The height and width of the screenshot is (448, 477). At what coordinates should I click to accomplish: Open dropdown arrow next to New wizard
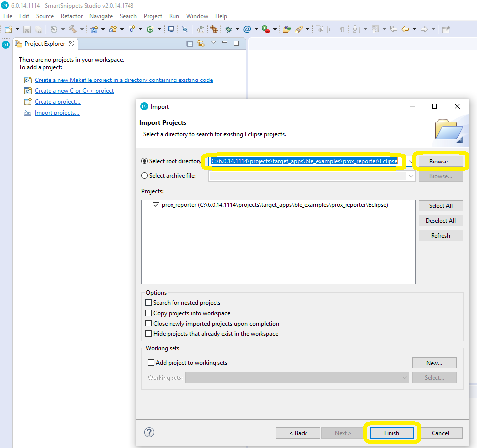[x=17, y=29]
